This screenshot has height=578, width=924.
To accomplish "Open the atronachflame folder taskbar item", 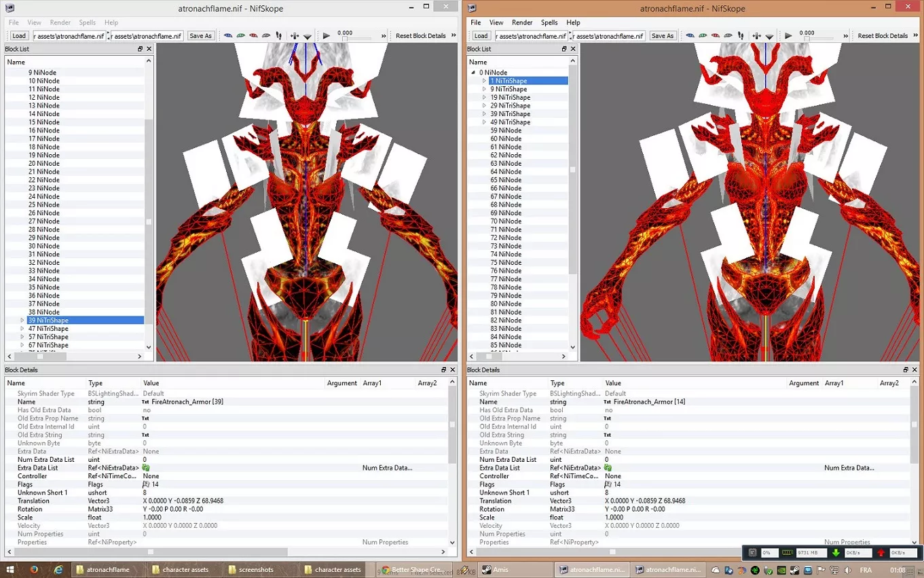I will 108,569.
